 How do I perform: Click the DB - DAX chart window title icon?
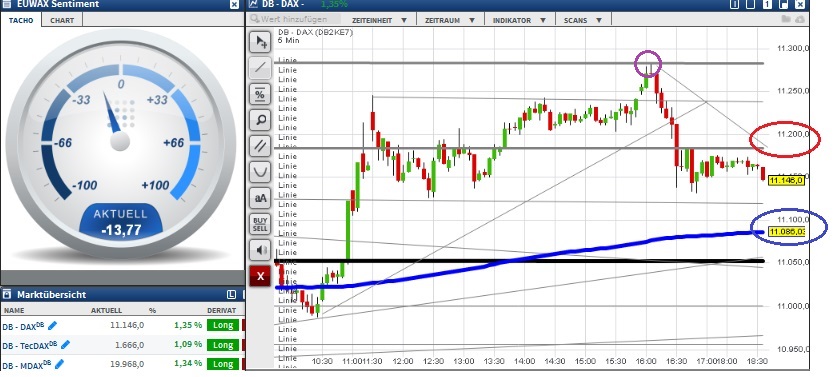click(x=254, y=4)
